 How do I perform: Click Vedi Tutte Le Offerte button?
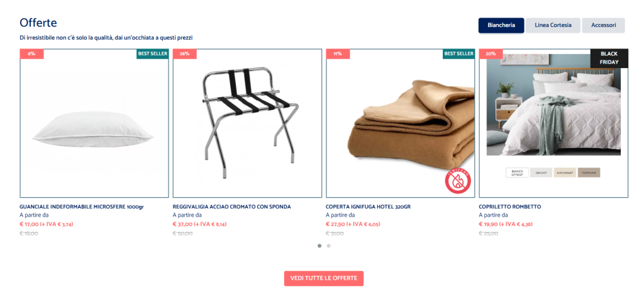[324, 278]
